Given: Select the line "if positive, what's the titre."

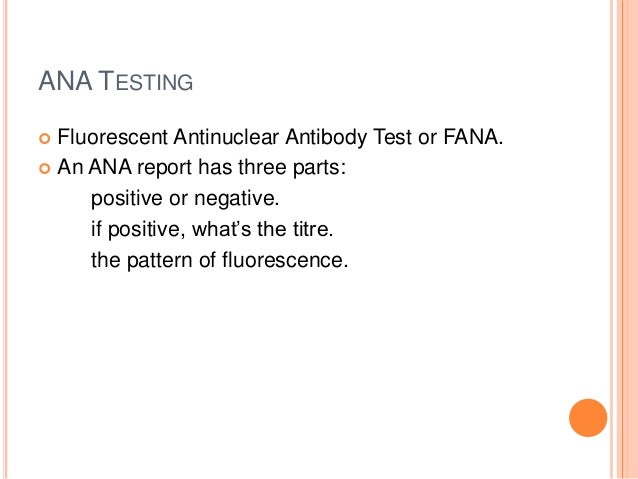Looking at the screenshot, I should point(212,229).
